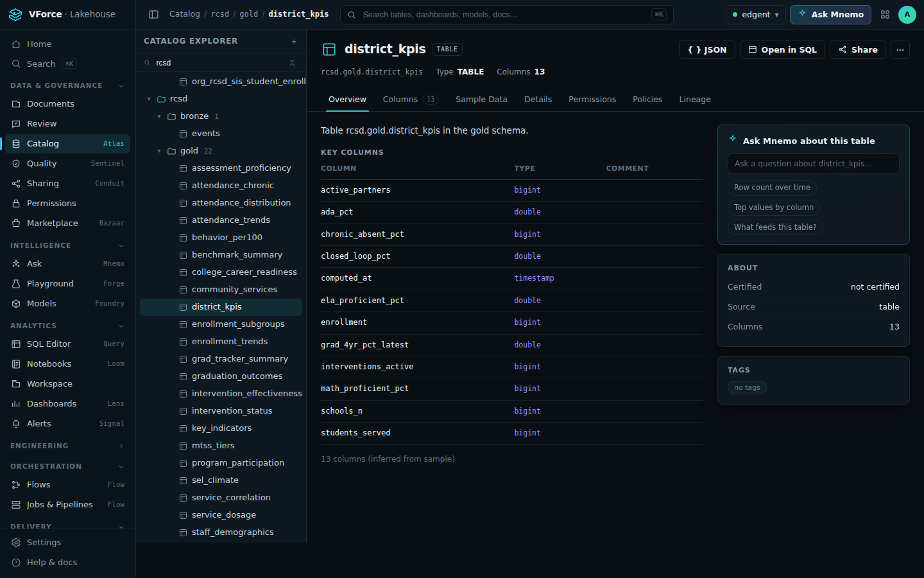Collapse bronze schema node
This screenshot has height=578, width=924.
(x=159, y=116)
